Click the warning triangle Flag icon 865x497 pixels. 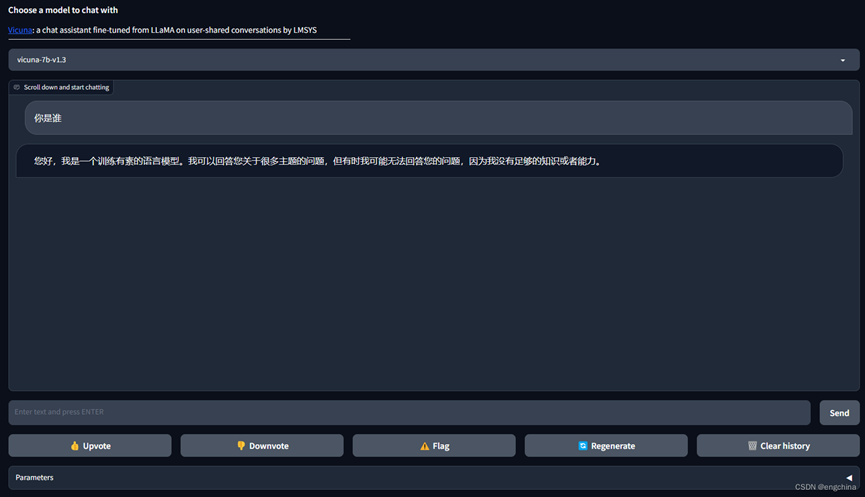[424, 446]
